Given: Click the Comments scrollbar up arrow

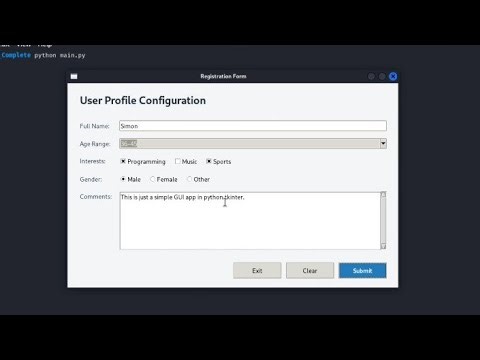Looking at the screenshot, I should click(x=383, y=194).
